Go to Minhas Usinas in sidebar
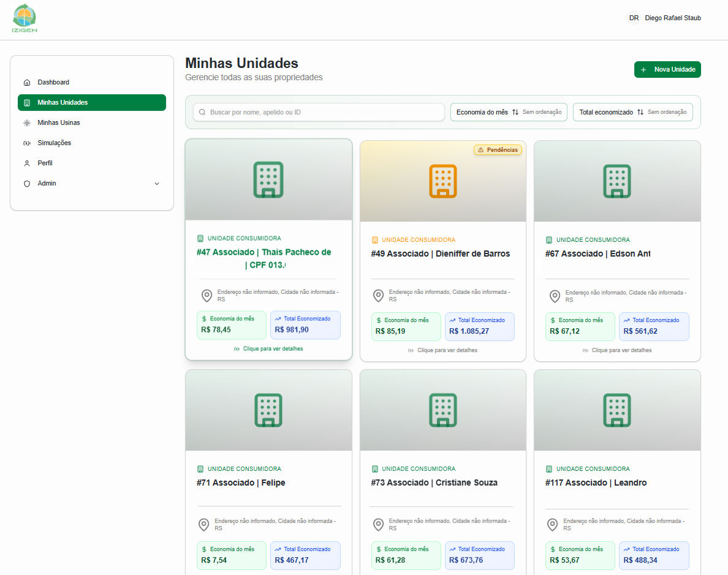This screenshot has height=575, width=728. click(58, 122)
